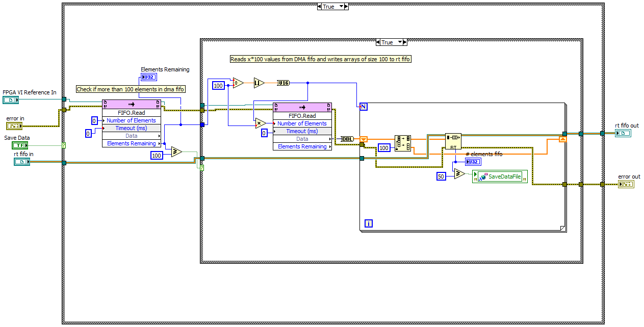Select the For Loop count terminal N
The width and height of the screenshot is (644, 327).
(x=363, y=106)
